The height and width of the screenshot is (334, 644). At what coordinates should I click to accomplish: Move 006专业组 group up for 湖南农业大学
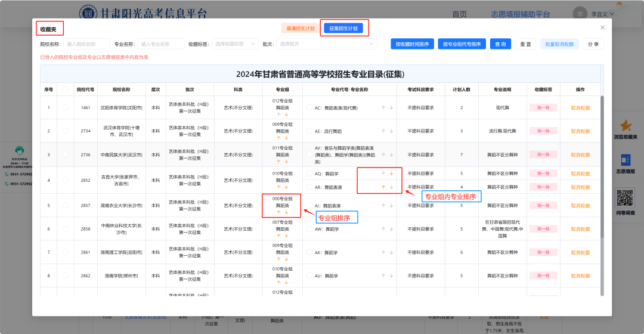278,212
